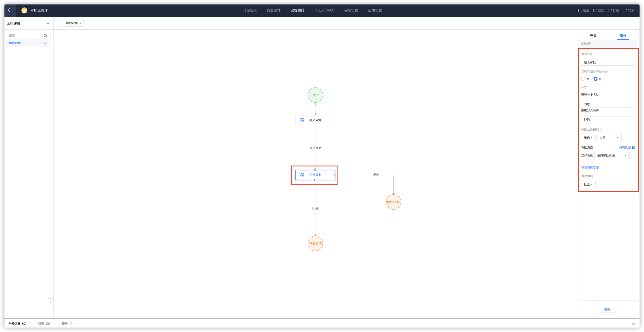
Task: Open the 请假流程 process dropdown
Action: pyautogui.click(x=73, y=23)
